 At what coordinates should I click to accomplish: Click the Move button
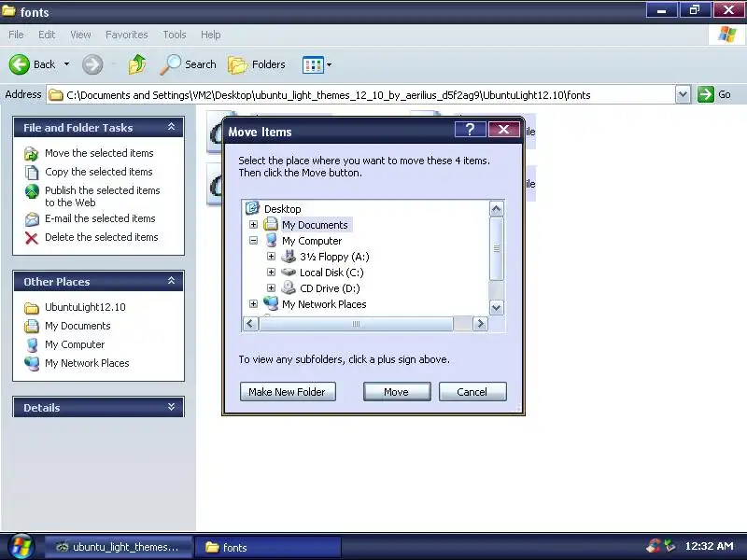pyautogui.click(x=397, y=391)
